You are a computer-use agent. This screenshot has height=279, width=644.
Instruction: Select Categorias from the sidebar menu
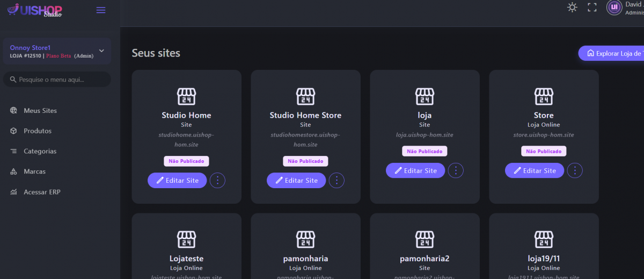(x=40, y=152)
